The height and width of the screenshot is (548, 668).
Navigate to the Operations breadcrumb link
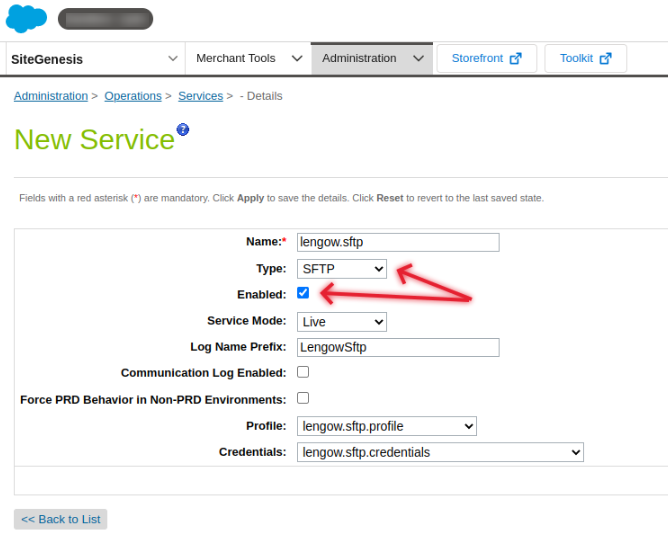[x=133, y=96]
